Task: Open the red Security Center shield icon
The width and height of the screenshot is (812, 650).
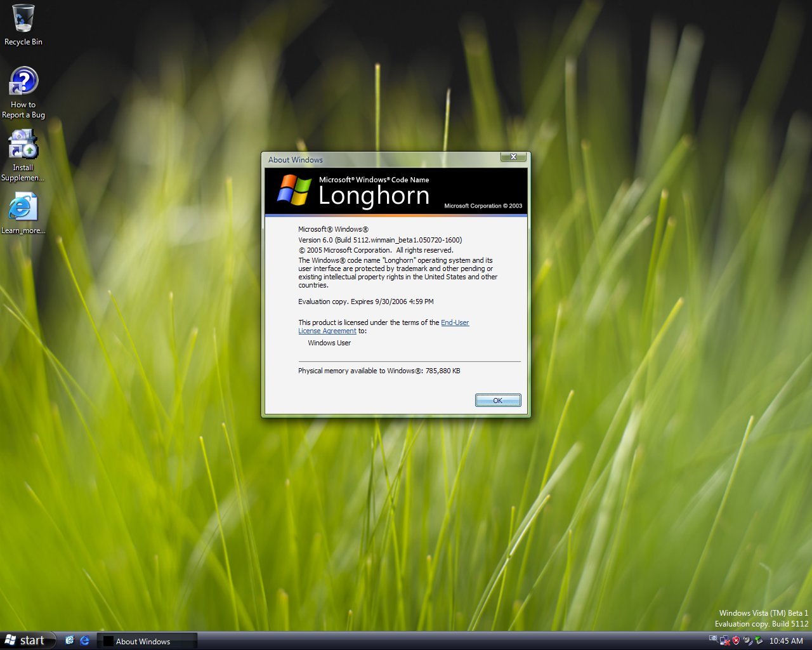Action: (x=736, y=640)
